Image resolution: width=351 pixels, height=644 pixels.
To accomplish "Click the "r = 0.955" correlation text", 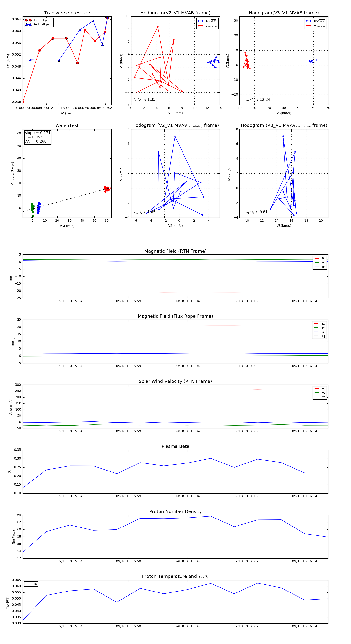I will click(34, 137).
